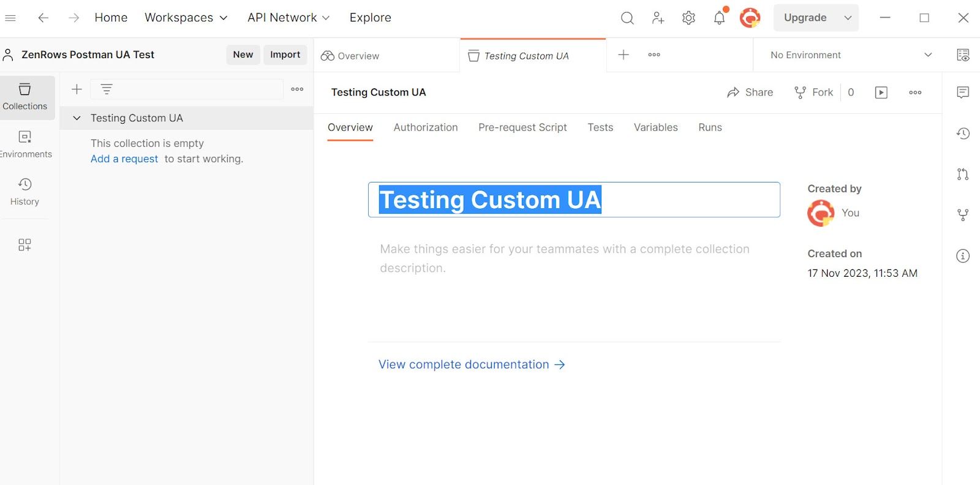Run the collection with the play icon
Viewport: 980px width, 485px height.
coord(881,92)
